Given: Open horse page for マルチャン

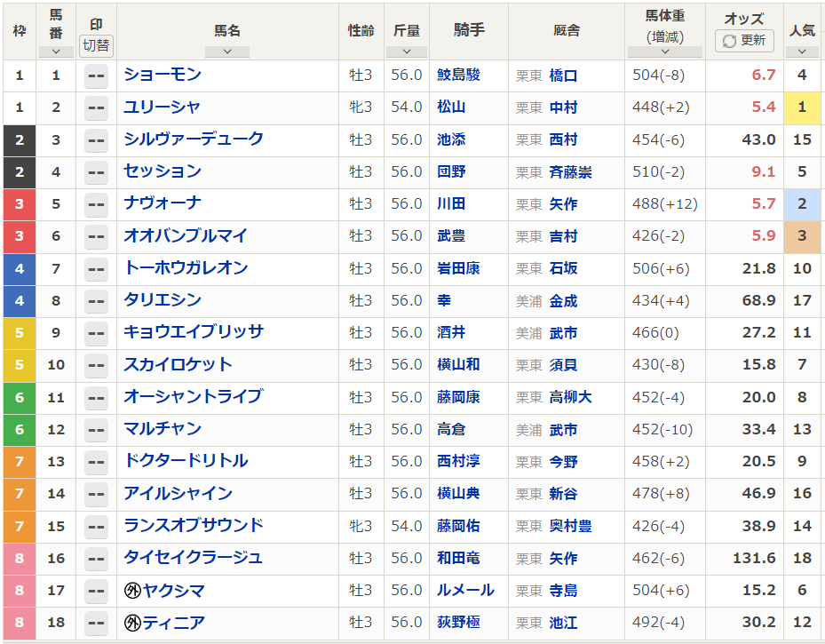Looking at the screenshot, I should 163,429.
